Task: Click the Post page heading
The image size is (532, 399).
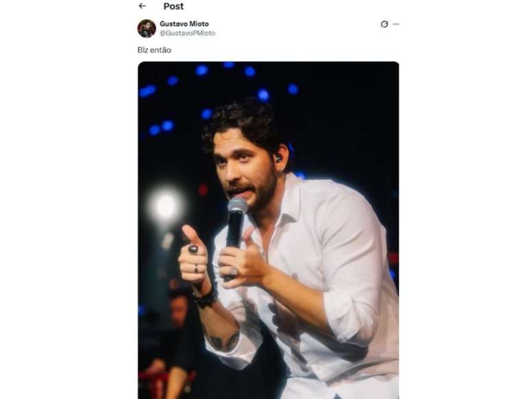Action: (173, 6)
